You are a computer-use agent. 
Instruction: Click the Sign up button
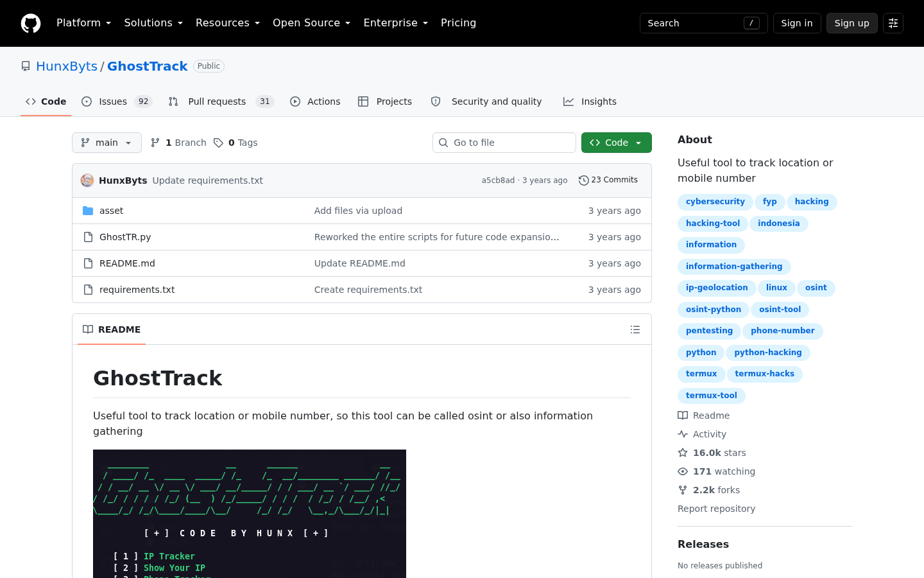(x=852, y=23)
